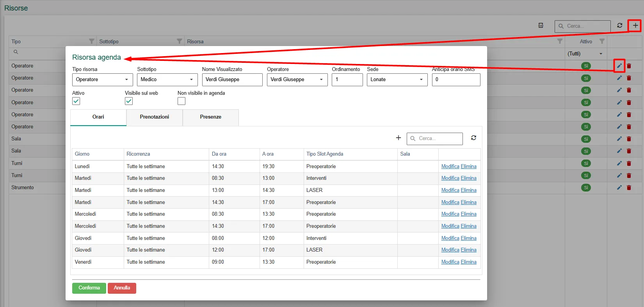
Task: Open the Tipo column filter icon
Action: coord(91,41)
